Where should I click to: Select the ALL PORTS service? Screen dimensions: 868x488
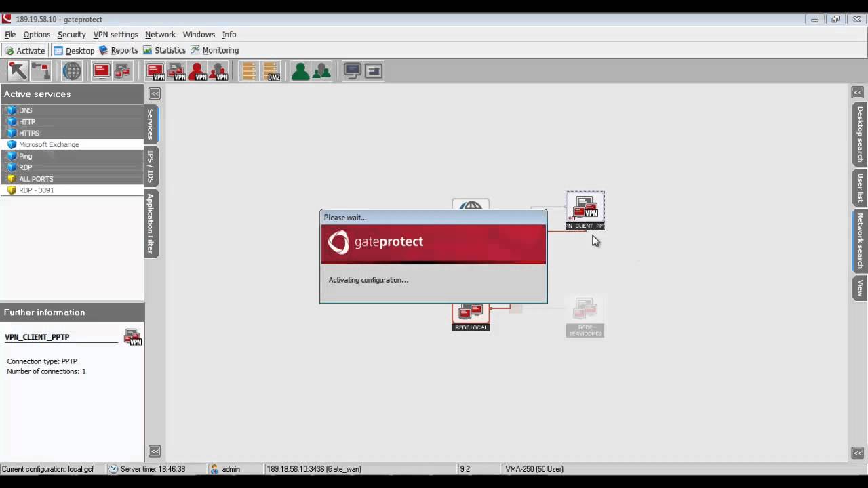(x=72, y=179)
